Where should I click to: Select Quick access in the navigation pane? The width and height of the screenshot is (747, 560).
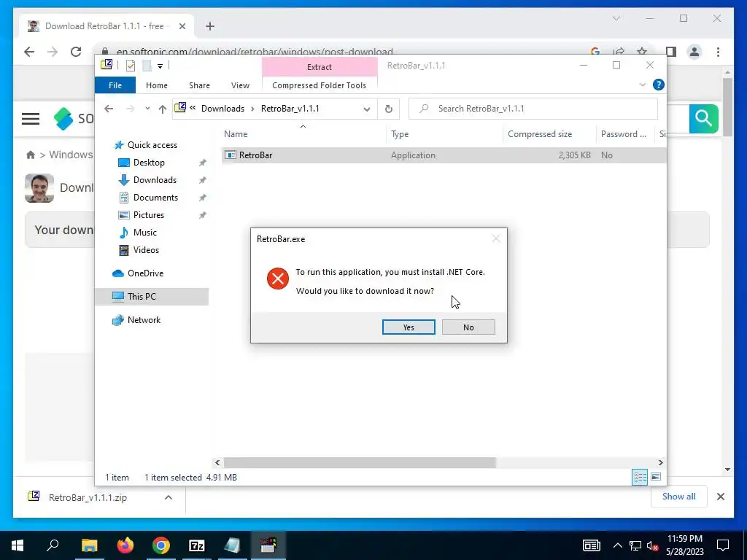coord(152,145)
